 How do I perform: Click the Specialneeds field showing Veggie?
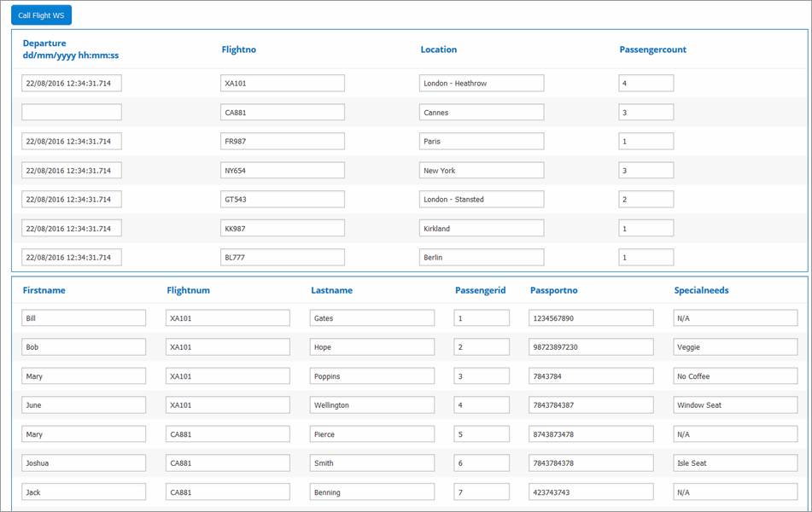tap(735, 347)
